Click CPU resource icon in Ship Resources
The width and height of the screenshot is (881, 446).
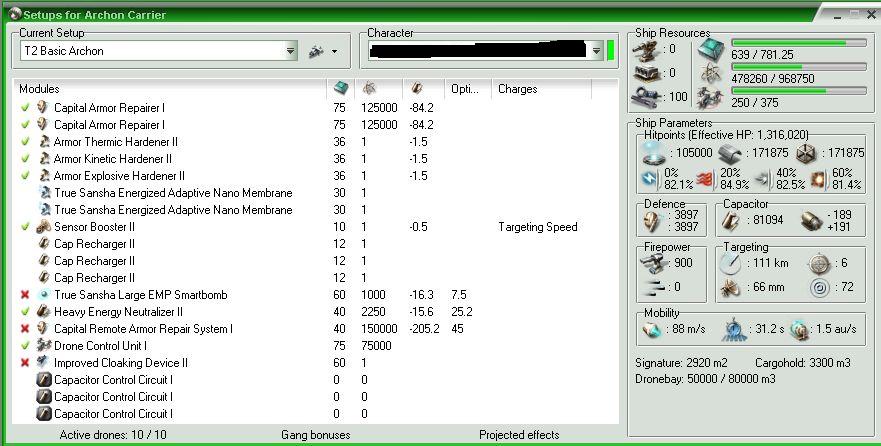click(x=712, y=50)
